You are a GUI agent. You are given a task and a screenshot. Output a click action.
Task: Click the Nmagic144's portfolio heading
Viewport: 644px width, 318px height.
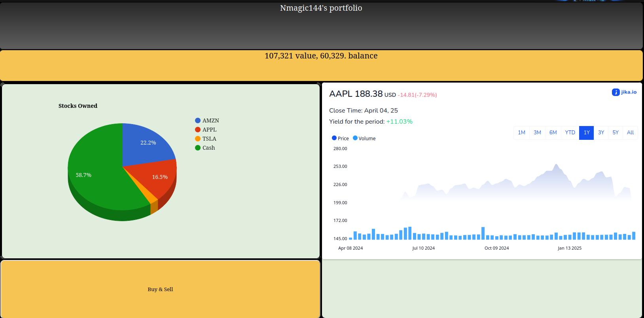coord(321,8)
